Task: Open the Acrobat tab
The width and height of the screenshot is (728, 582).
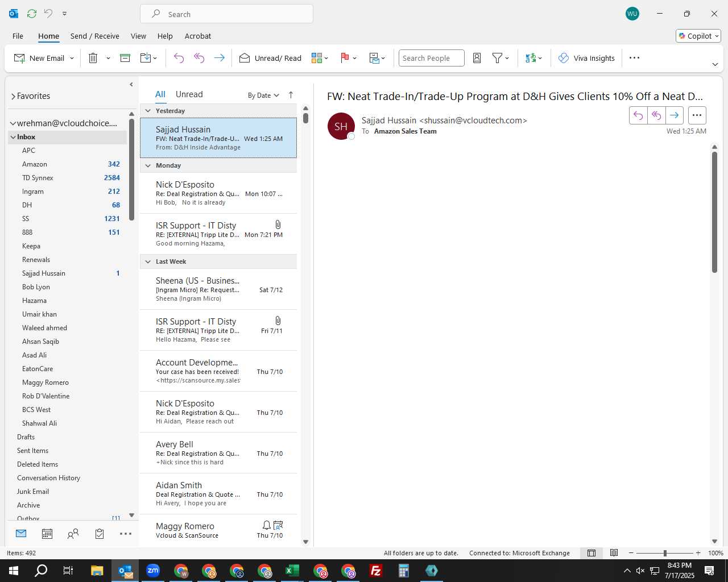Action: point(198,36)
